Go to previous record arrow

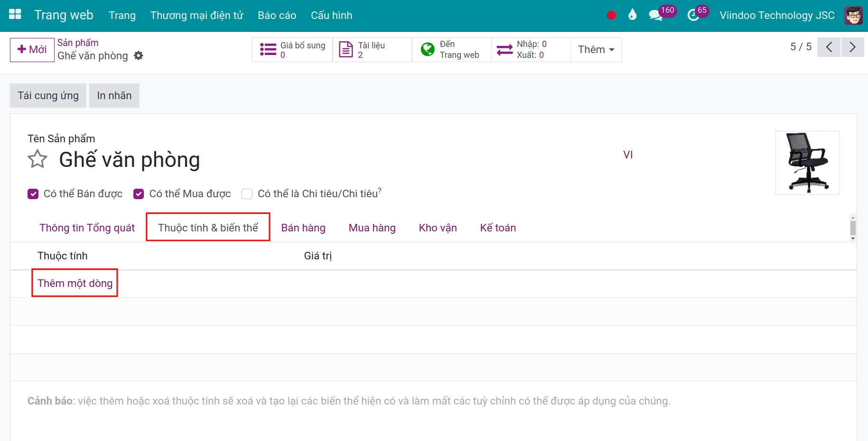coord(829,47)
